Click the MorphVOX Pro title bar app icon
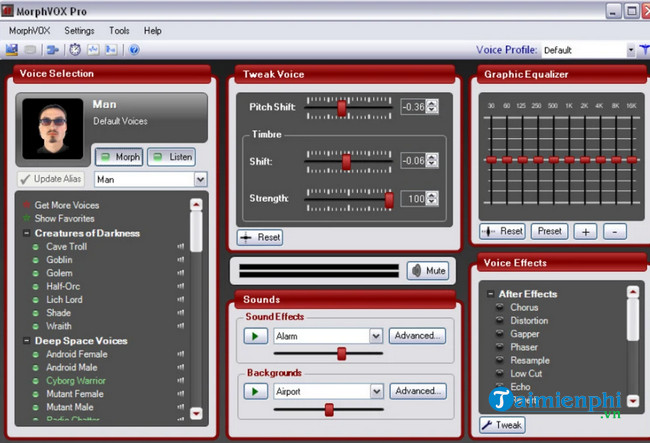The width and height of the screenshot is (650, 443). (x=7, y=11)
